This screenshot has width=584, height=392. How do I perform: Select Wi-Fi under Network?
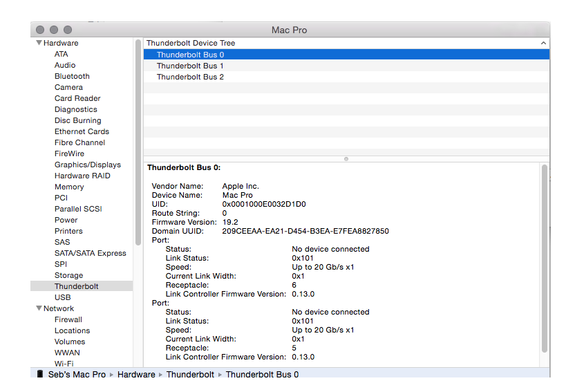(x=64, y=363)
